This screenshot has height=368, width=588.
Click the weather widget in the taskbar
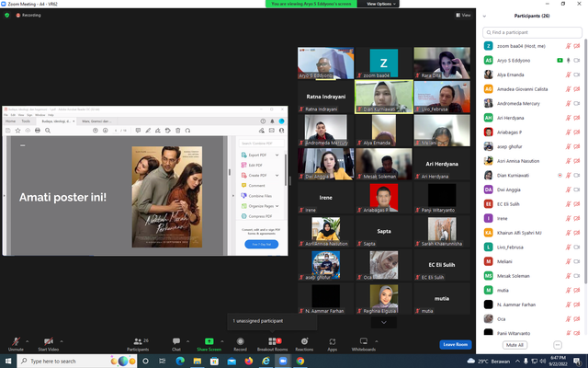coord(488,362)
